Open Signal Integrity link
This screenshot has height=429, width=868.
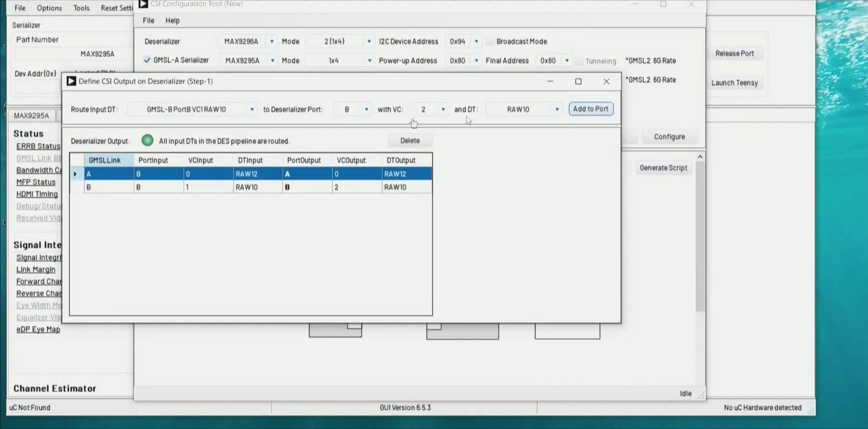coord(39,257)
